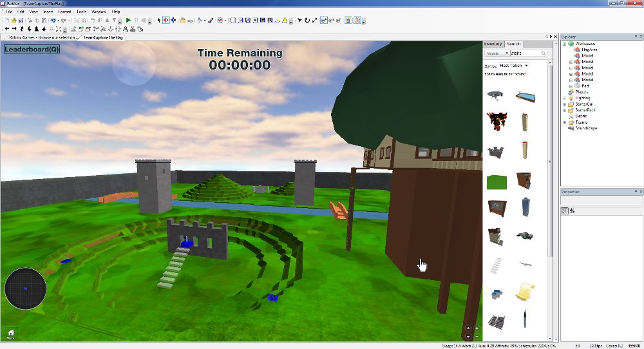Click the Rotate circular-arrow tool
The image size is (644, 349).
[307, 20]
